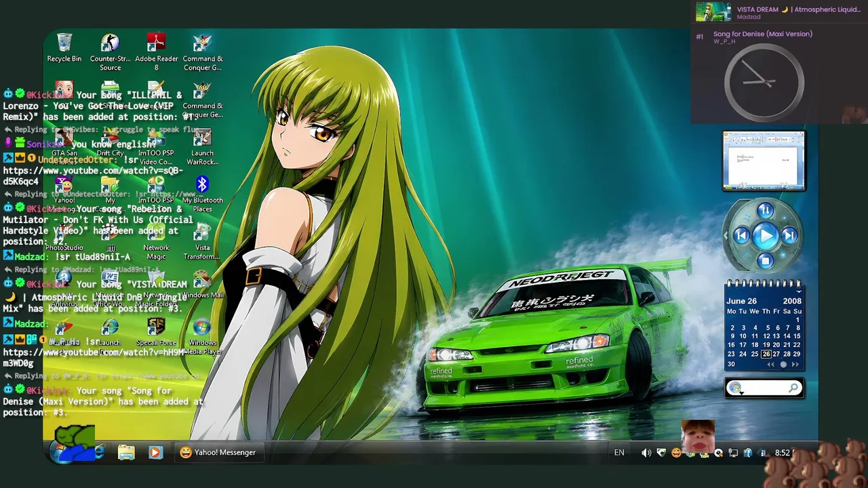Switch to the Yahoo! Messenger taskbar button
The height and width of the screenshot is (488, 868).
pos(218,453)
